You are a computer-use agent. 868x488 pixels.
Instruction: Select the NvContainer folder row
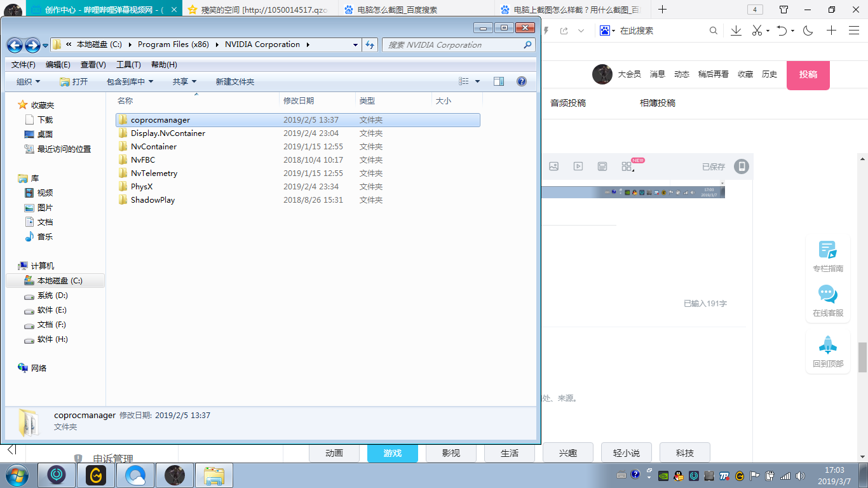pyautogui.click(x=297, y=146)
